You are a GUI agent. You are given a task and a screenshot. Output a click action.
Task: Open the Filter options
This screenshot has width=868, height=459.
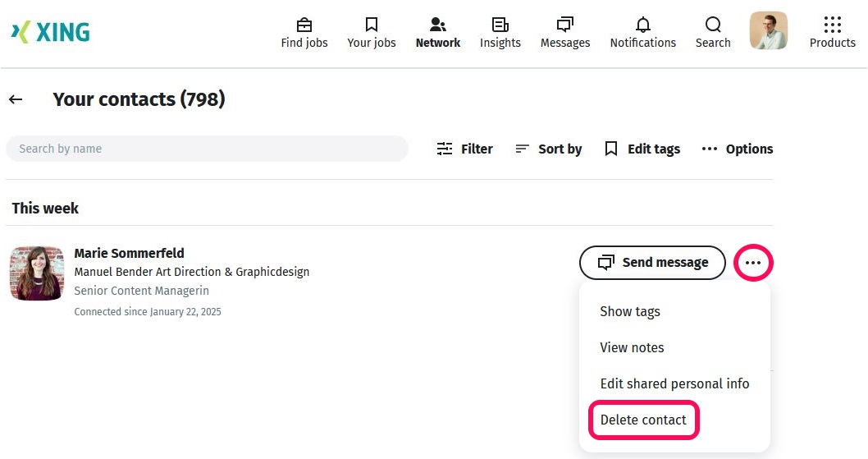[x=464, y=149]
